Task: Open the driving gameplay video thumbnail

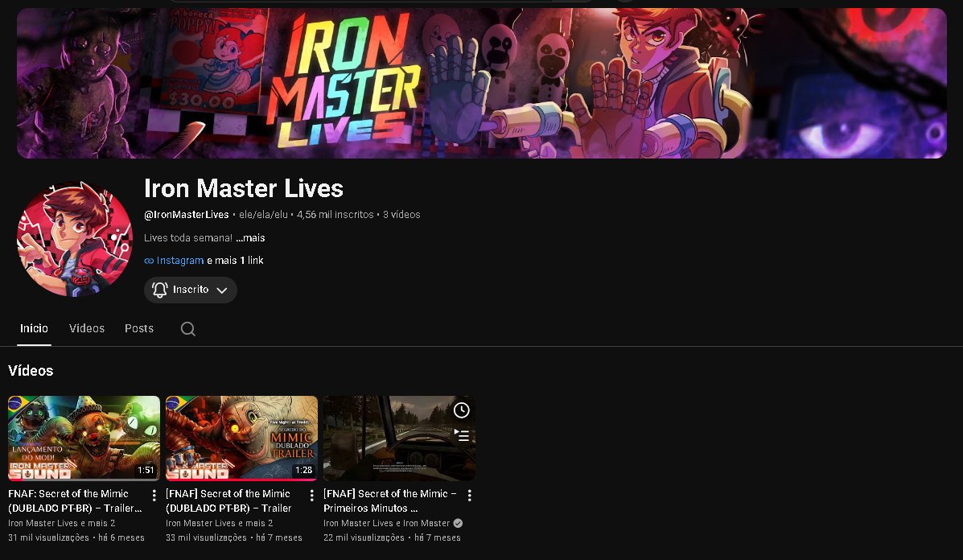Action: (x=399, y=438)
